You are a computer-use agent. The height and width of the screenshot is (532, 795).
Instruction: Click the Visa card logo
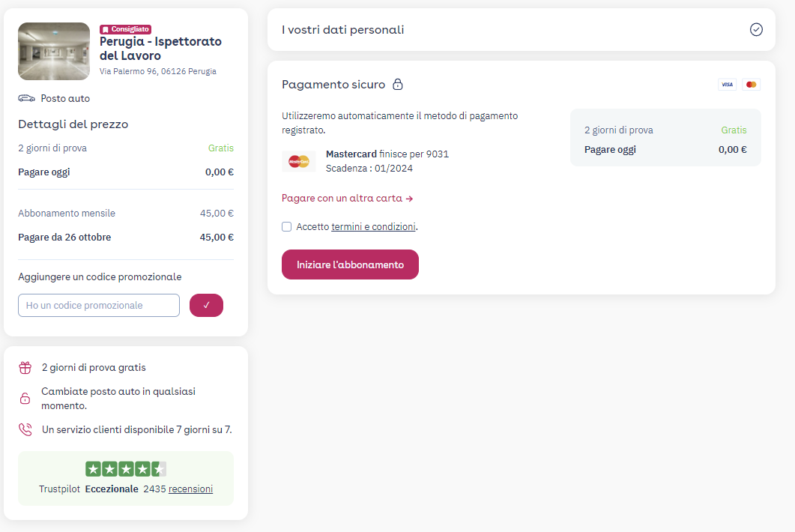click(727, 85)
